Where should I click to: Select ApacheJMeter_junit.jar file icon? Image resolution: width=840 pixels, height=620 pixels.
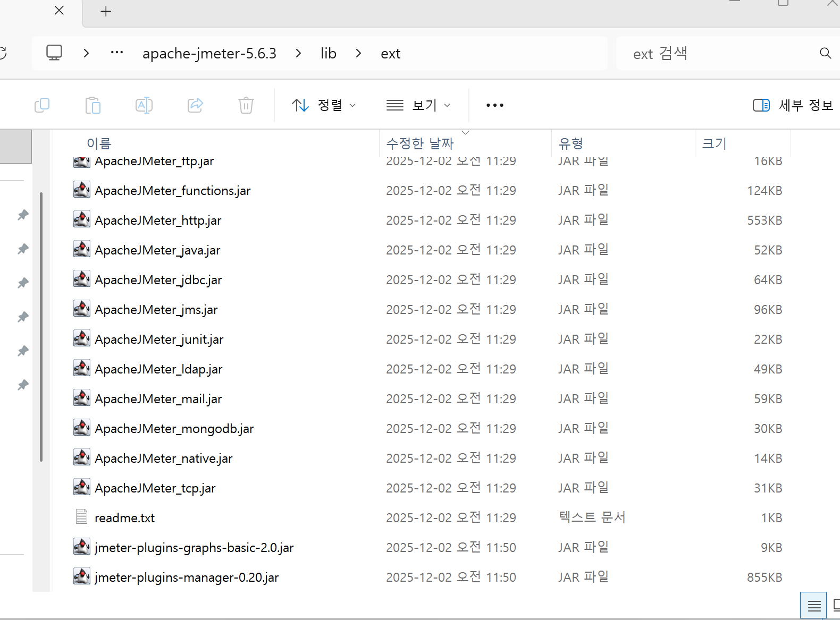tap(82, 339)
